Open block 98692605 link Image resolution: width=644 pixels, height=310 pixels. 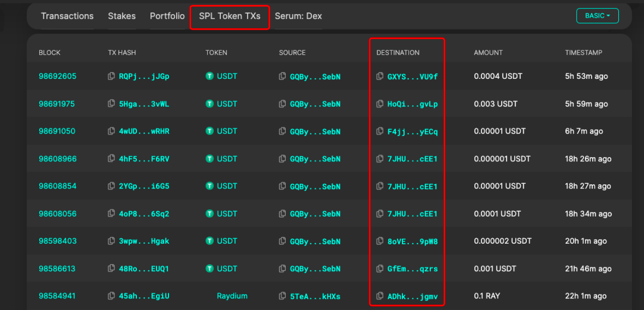[x=58, y=76]
